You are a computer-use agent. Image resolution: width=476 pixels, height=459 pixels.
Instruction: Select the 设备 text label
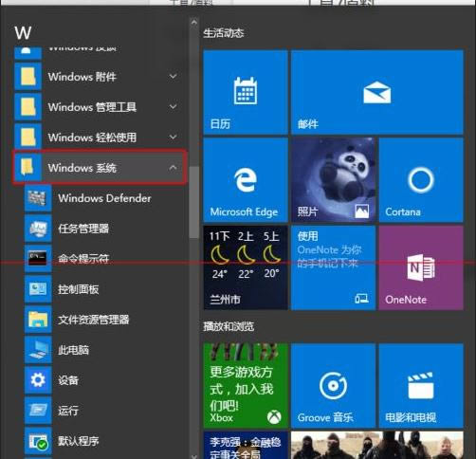click(x=68, y=380)
